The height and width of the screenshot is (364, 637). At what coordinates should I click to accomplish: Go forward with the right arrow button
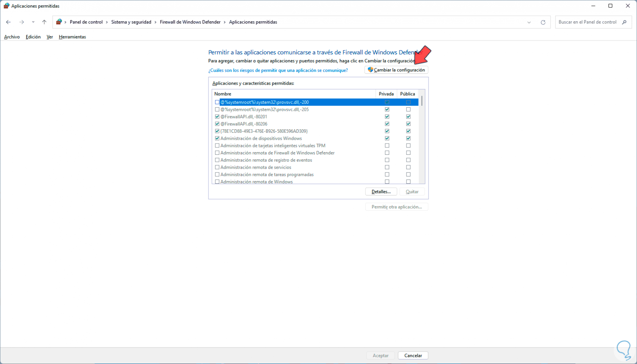pyautogui.click(x=22, y=22)
